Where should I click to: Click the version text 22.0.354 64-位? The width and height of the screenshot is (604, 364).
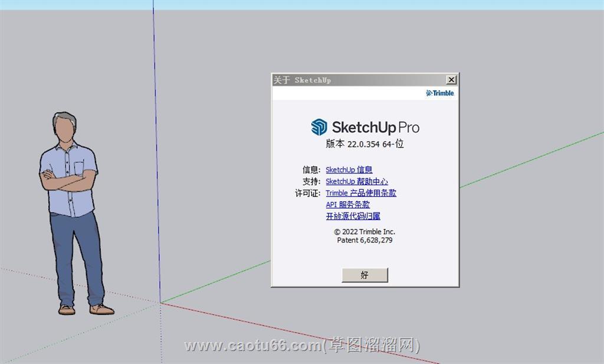click(x=365, y=144)
